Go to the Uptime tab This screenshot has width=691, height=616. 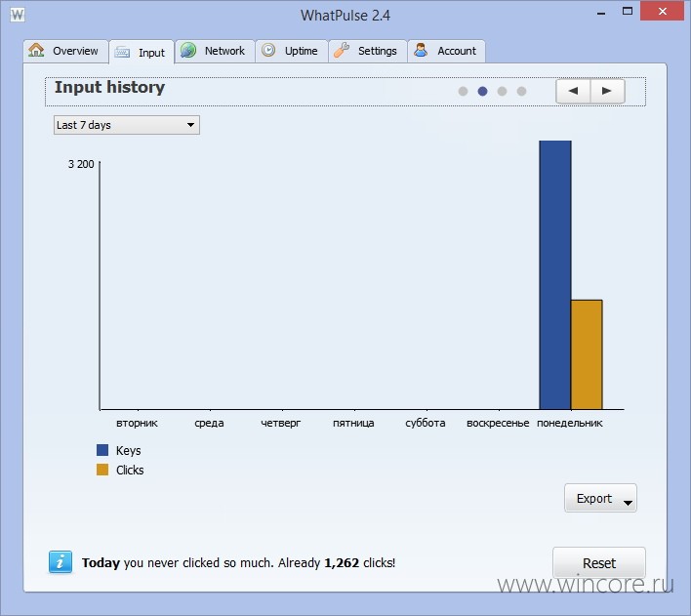(292, 51)
